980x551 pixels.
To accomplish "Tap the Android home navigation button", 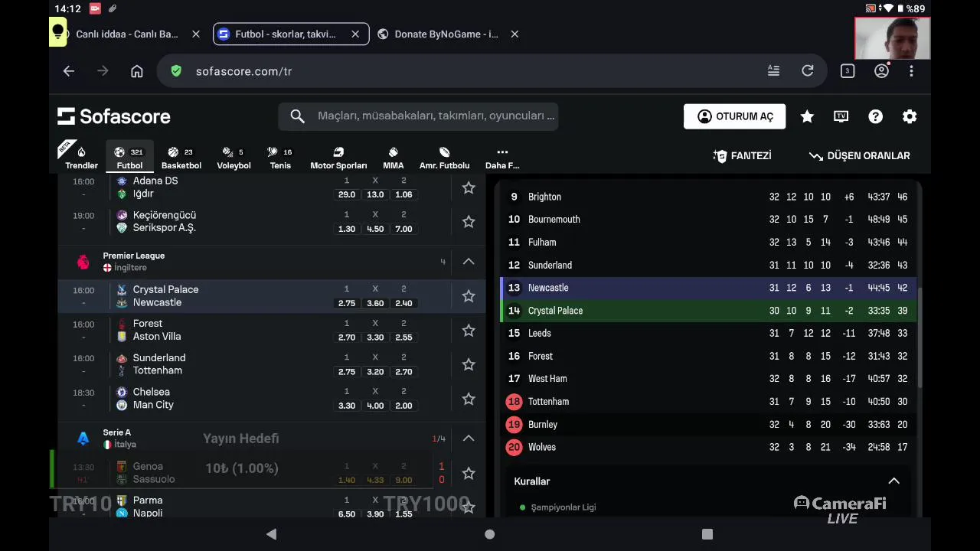I will 490,534.
